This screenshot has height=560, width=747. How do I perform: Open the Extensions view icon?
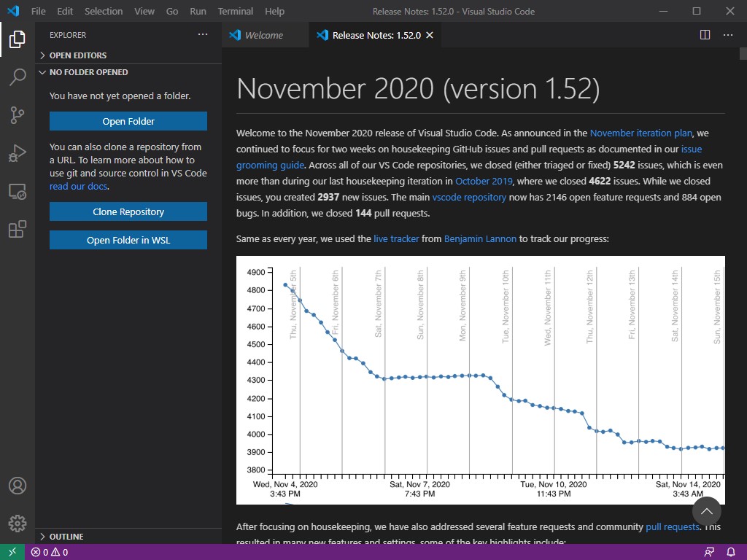pyautogui.click(x=18, y=229)
